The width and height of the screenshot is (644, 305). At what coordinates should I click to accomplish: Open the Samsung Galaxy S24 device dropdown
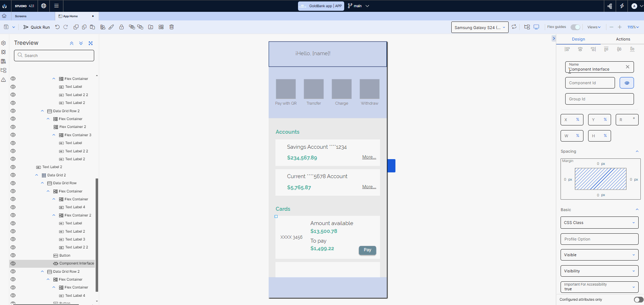point(480,28)
